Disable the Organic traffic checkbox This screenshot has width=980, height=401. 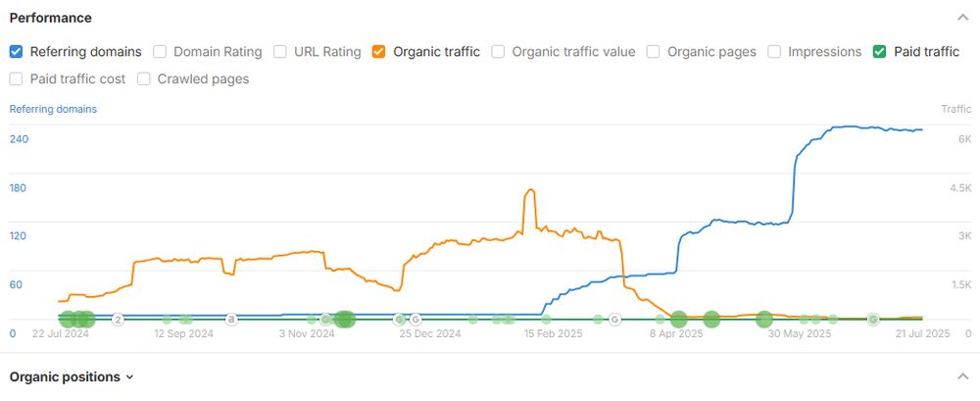click(378, 52)
